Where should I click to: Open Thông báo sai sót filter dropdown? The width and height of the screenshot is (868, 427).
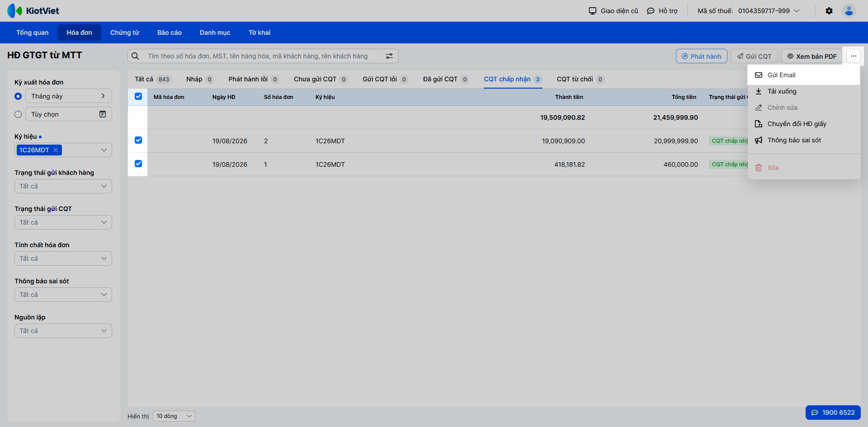coord(63,295)
